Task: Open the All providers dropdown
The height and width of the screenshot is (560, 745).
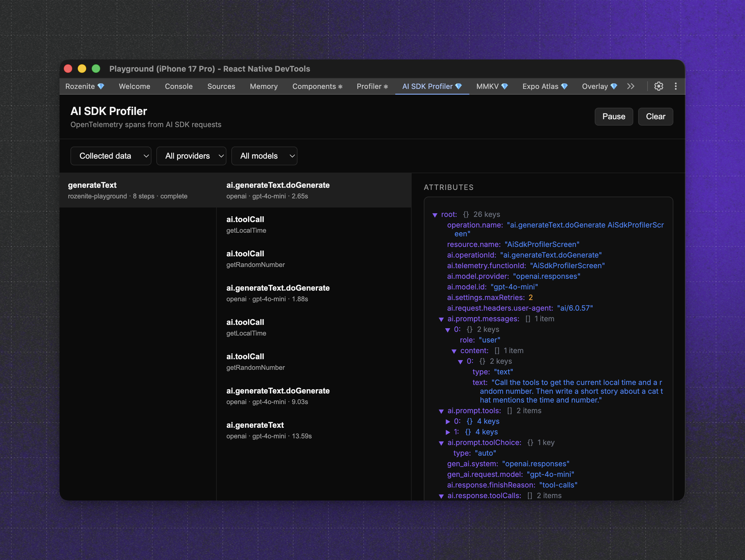Action: pos(191,156)
